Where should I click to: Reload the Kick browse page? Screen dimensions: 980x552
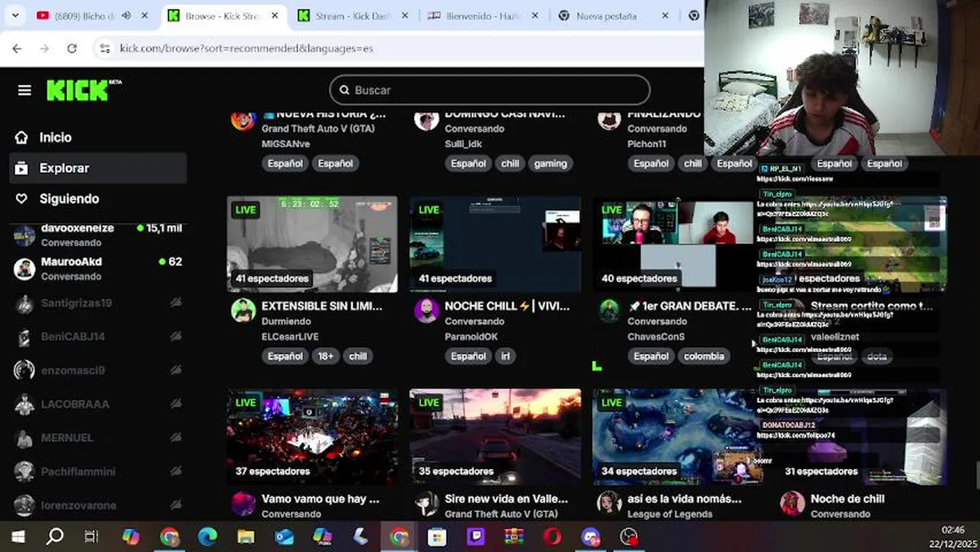click(x=72, y=48)
